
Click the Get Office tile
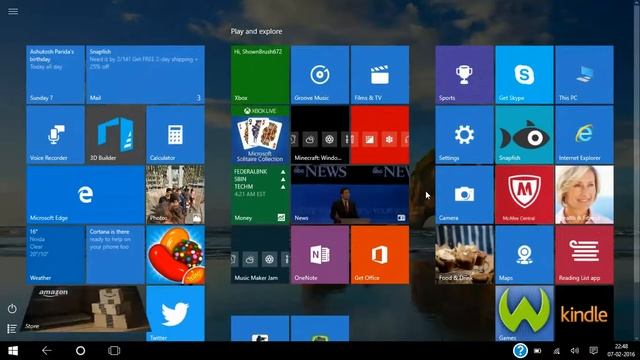click(380, 255)
